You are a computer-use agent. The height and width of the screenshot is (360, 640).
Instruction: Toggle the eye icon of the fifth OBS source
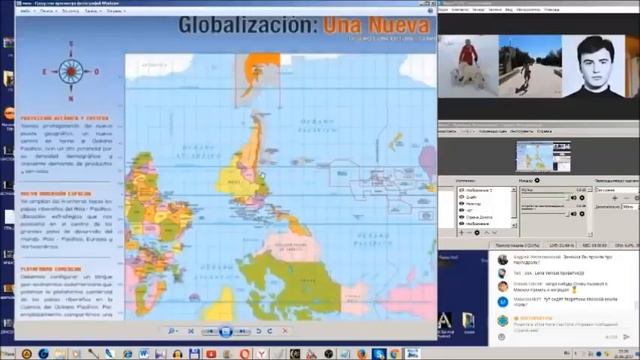[462, 217]
